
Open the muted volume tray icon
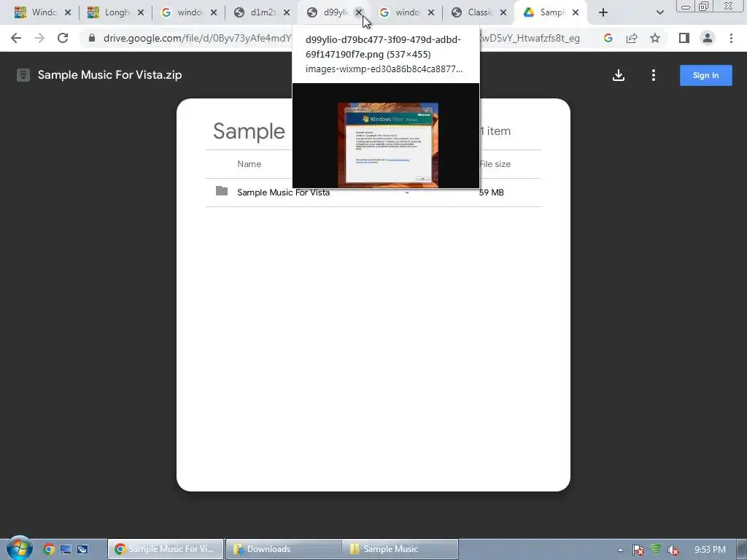[x=673, y=550]
